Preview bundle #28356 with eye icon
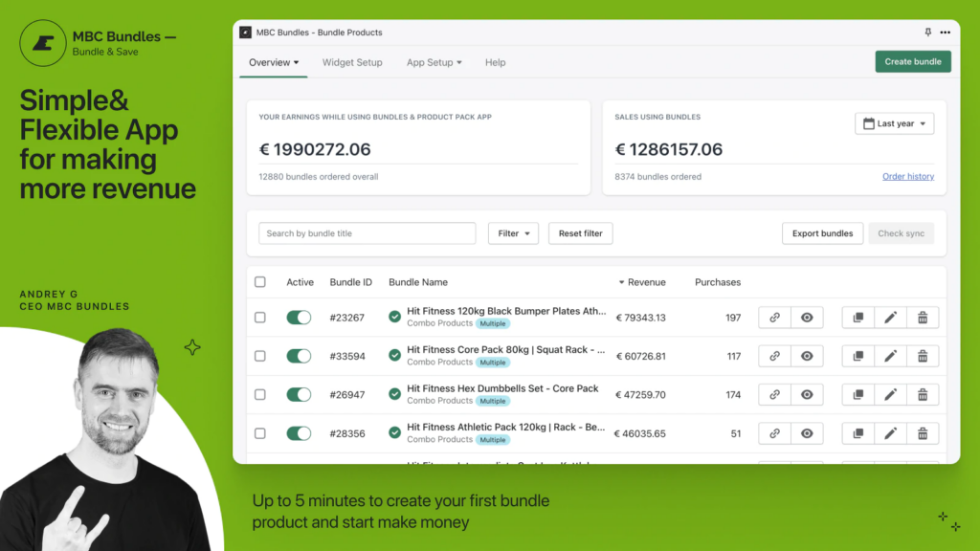980x551 pixels. tap(807, 433)
